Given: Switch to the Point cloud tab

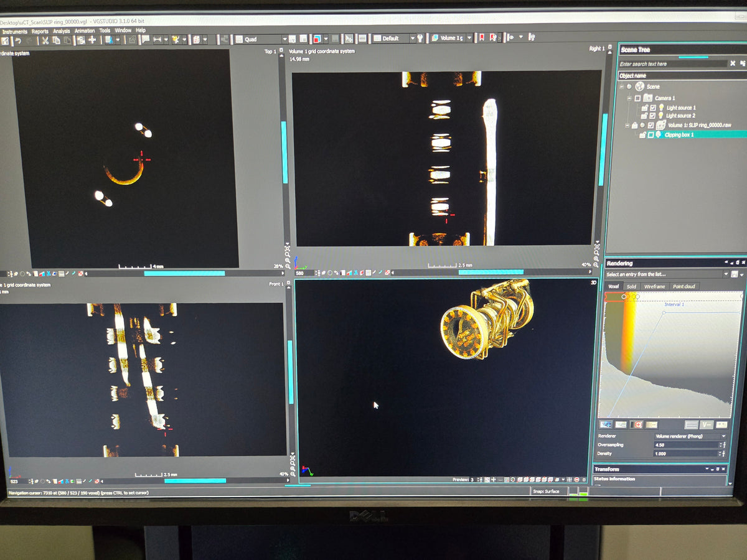Looking at the screenshot, I should tap(684, 286).
